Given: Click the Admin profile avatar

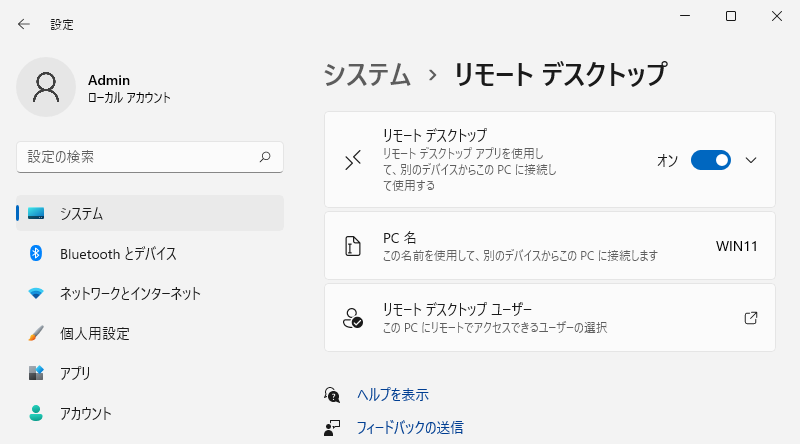Looking at the screenshot, I should pyautogui.click(x=46, y=87).
